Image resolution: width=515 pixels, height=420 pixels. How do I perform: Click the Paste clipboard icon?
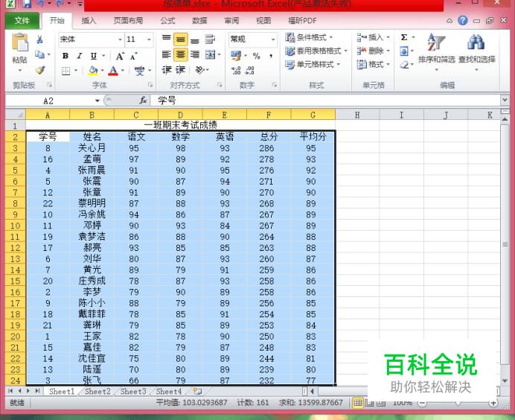click(19, 42)
